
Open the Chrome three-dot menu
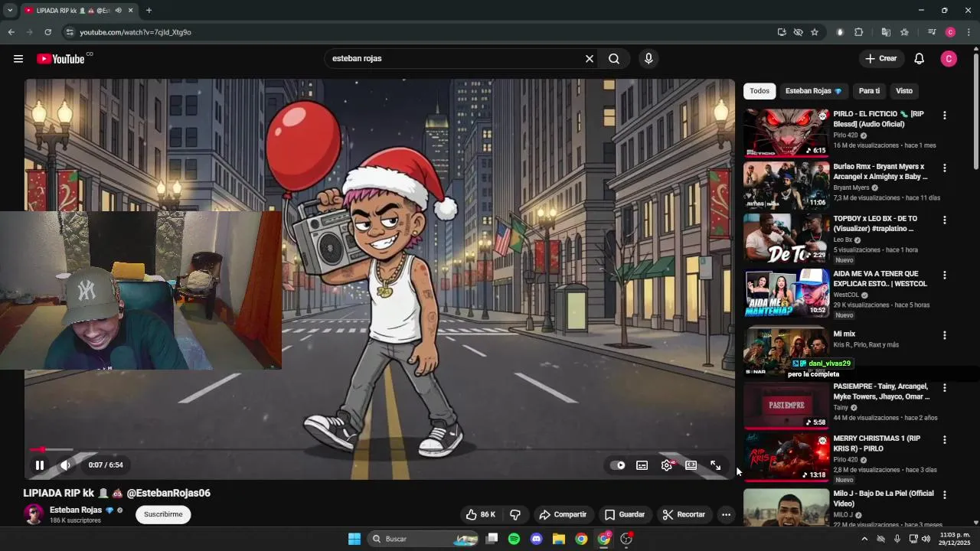click(969, 32)
